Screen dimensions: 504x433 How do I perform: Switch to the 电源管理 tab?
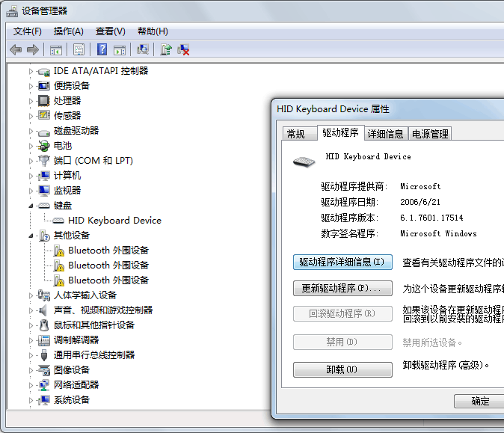[x=430, y=134]
